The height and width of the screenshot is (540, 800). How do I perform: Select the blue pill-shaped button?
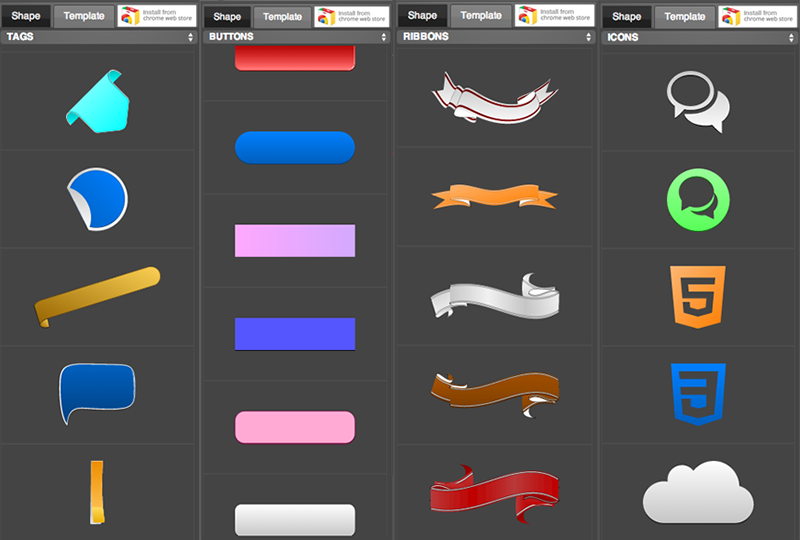click(295, 147)
